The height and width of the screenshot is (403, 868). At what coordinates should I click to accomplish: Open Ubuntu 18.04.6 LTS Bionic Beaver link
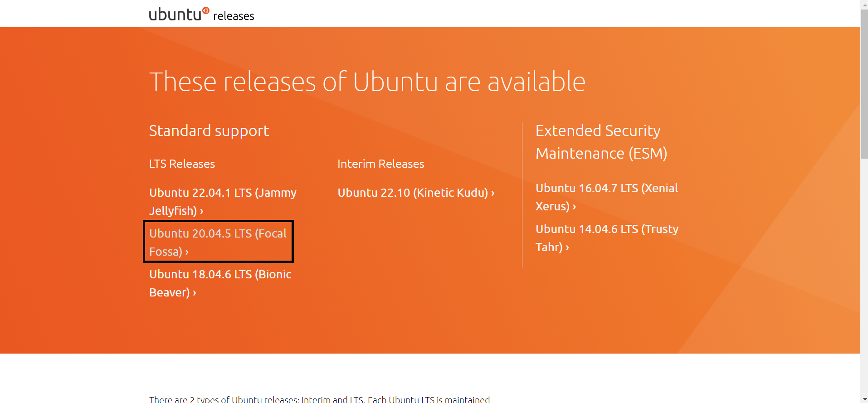(220, 283)
